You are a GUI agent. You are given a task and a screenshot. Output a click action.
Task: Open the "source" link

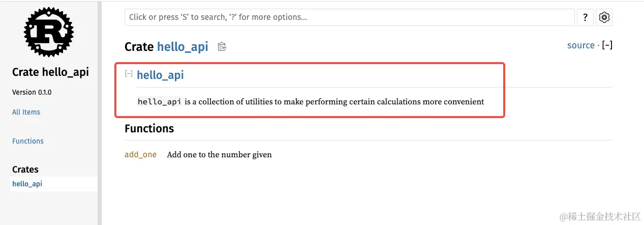coord(580,45)
